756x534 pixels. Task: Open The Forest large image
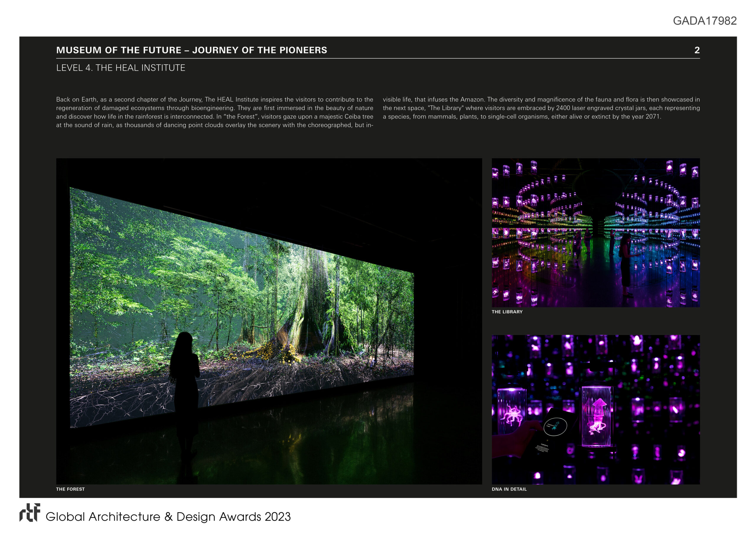point(269,321)
